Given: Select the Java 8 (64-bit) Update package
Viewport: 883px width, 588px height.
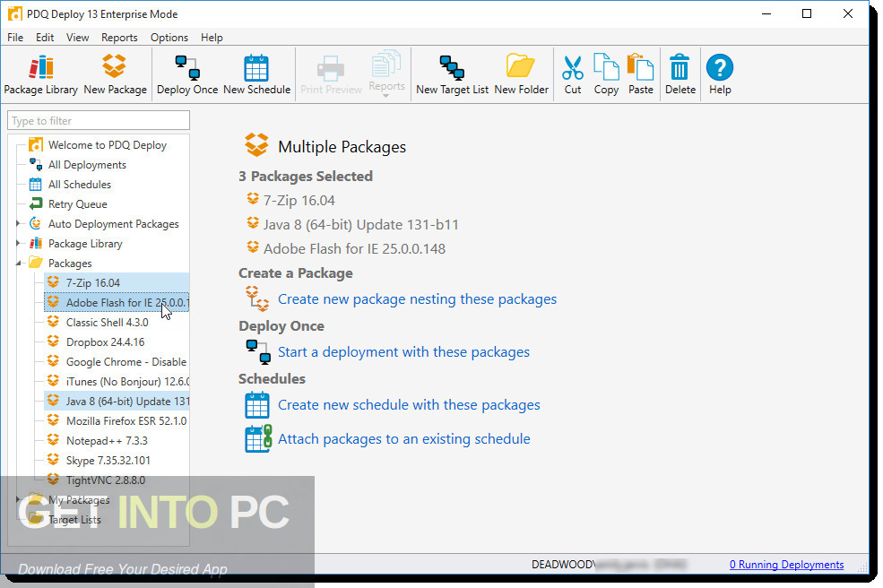Looking at the screenshot, I should point(117,401).
